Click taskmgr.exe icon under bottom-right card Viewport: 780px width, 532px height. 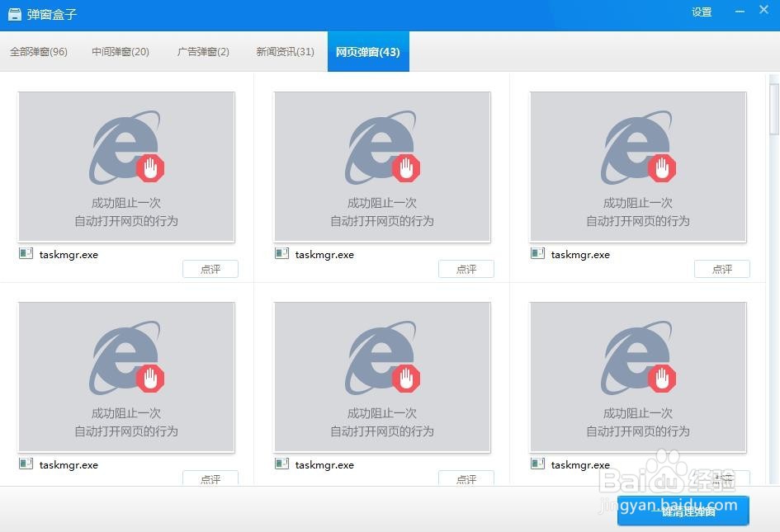point(537,464)
